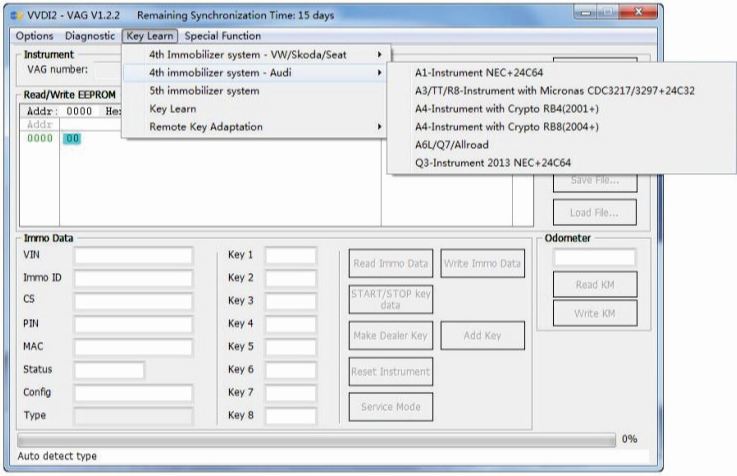The image size is (737, 476).
Task: Expand the Audi submenu arrow
Action: 379,73
